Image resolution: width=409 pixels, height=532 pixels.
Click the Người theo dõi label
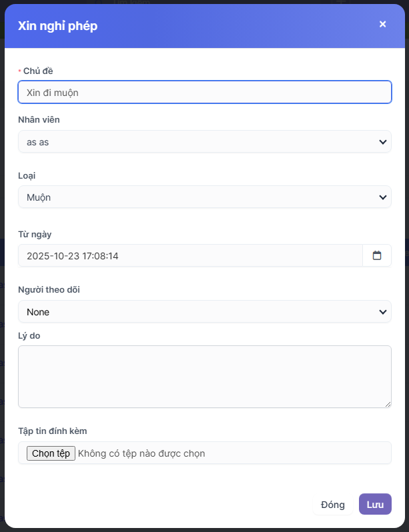pyautogui.click(x=49, y=289)
